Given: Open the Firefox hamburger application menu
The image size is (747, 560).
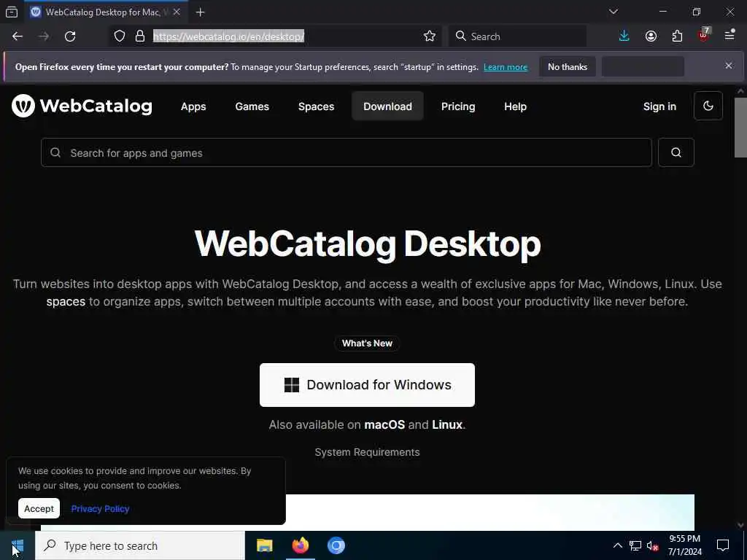Looking at the screenshot, I should click(x=729, y=35).
